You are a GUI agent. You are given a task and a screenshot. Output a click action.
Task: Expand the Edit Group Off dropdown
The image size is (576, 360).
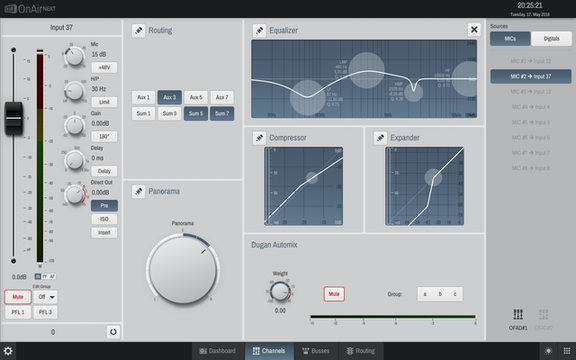46,297
